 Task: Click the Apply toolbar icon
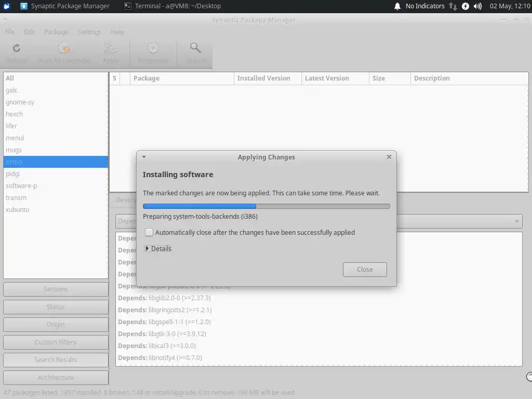coord(111,48)
